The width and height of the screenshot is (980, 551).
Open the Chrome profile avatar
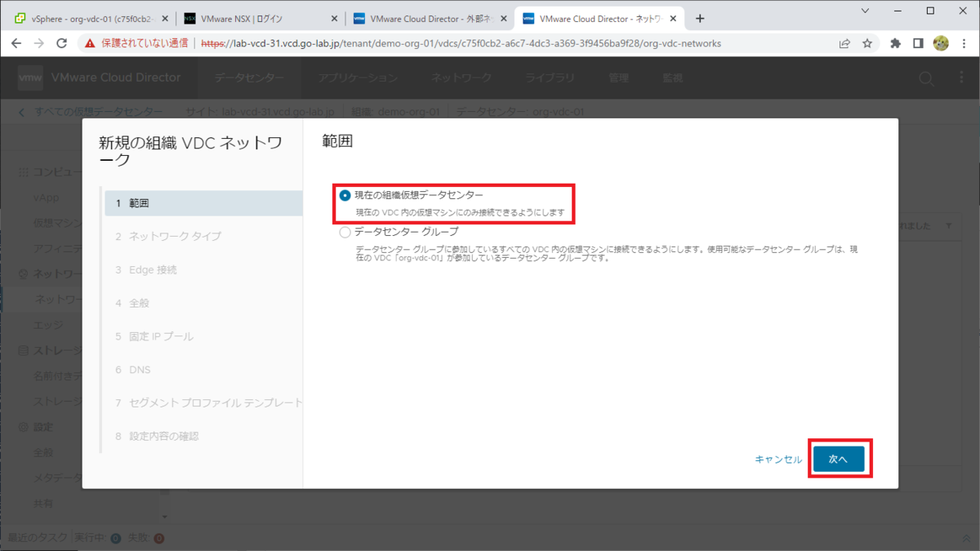(941, 43)
